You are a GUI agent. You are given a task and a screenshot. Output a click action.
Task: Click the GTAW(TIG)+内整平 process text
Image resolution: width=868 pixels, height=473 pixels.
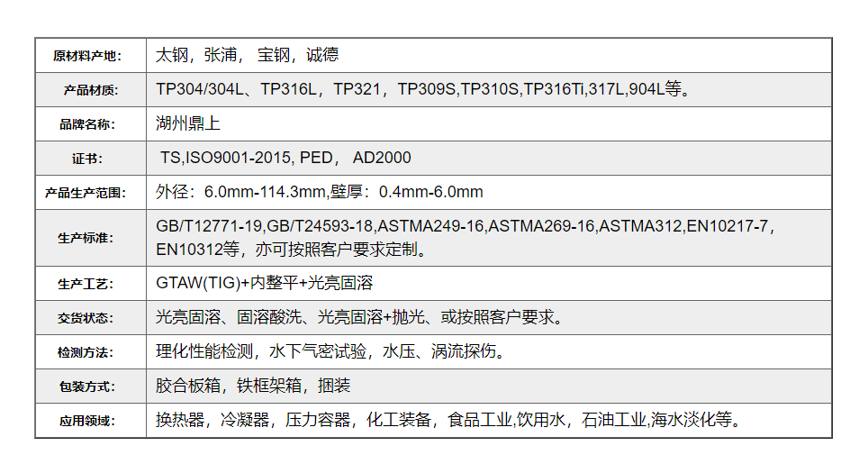pos(265,283)
